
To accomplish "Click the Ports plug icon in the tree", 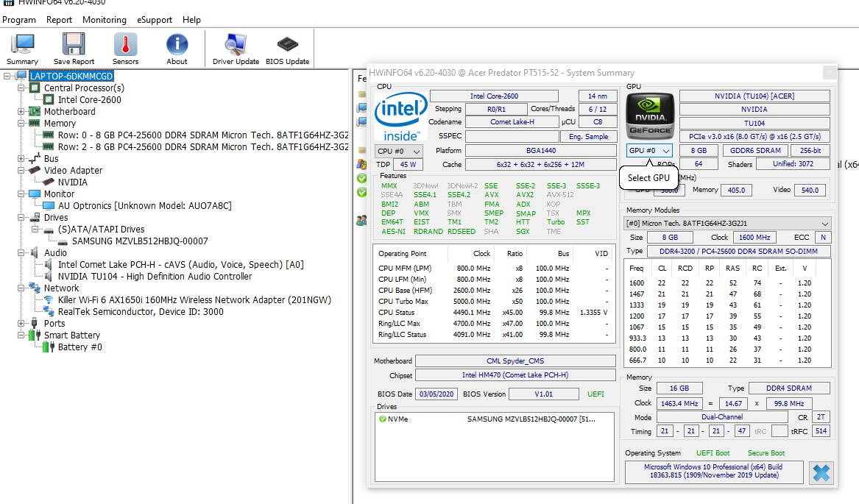I will (35, 323).
